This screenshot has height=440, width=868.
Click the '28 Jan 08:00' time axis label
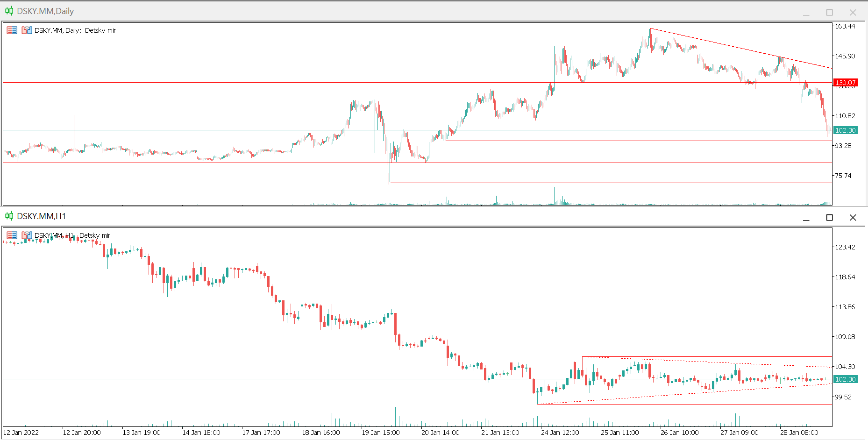click(799, 433)
